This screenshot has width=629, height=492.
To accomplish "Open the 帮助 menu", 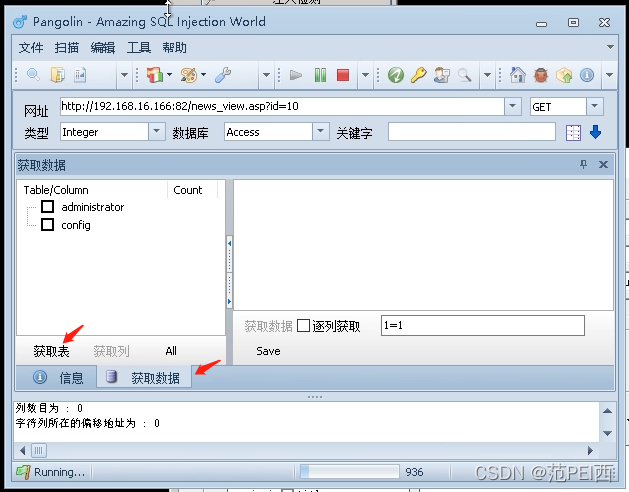I will [174, 48].
